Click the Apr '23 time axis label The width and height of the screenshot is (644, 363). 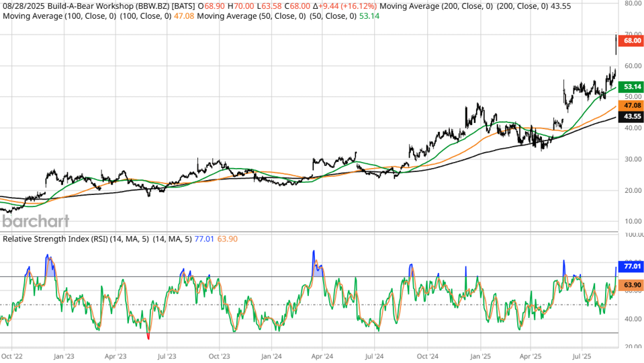(x=116, y=356)
